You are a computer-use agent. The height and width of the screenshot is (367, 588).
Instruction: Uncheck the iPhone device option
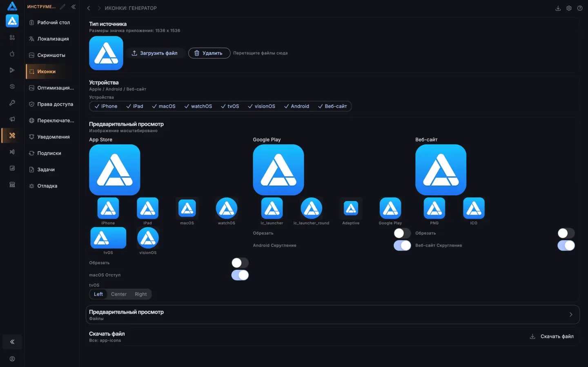(106, 106)
